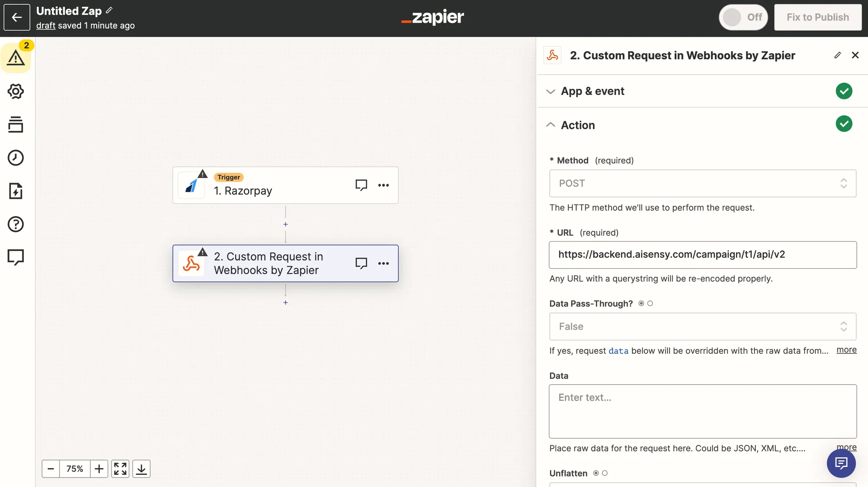Open the Method POST dropdown

click(702, 183)
